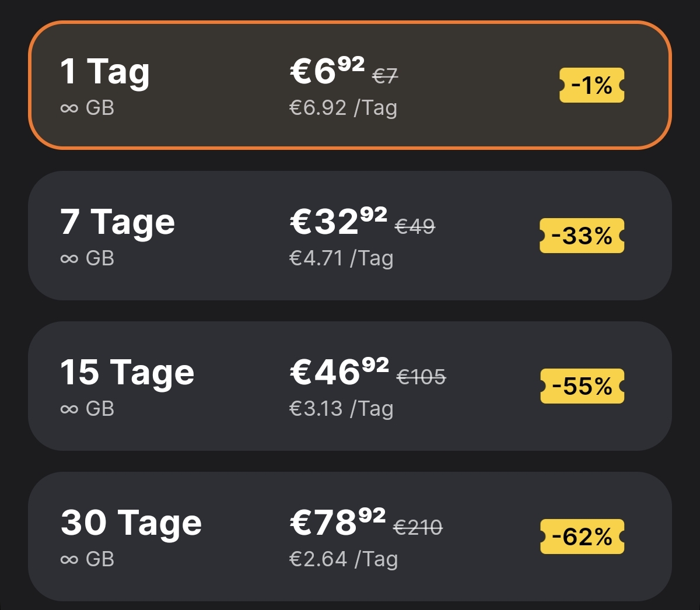Viewport: 700px width, 610px height.
Task: Click the infinity GB label under 1 Tag
Action: 87,108
